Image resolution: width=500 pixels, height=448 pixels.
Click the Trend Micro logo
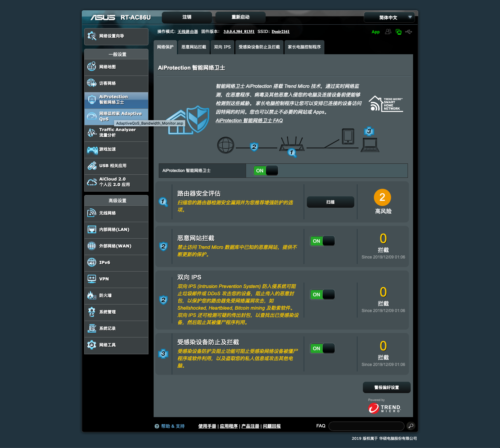coord(384,408)
